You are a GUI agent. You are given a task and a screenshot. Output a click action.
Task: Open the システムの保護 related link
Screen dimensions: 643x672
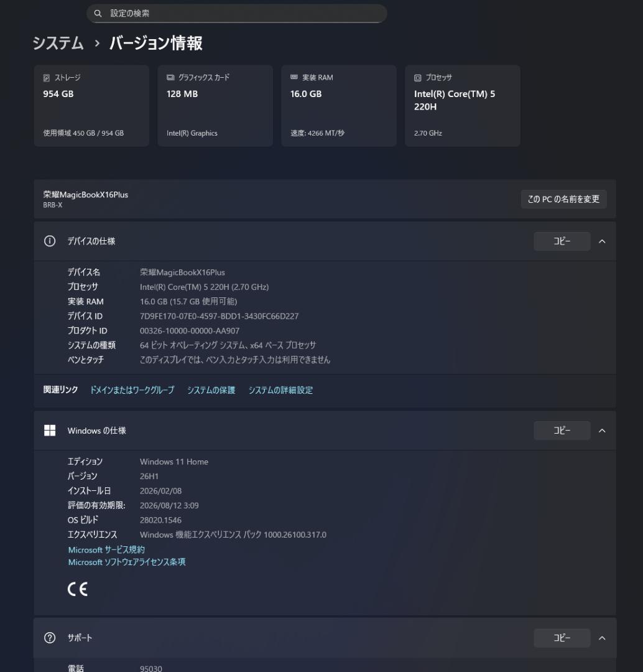click(211, 390)
